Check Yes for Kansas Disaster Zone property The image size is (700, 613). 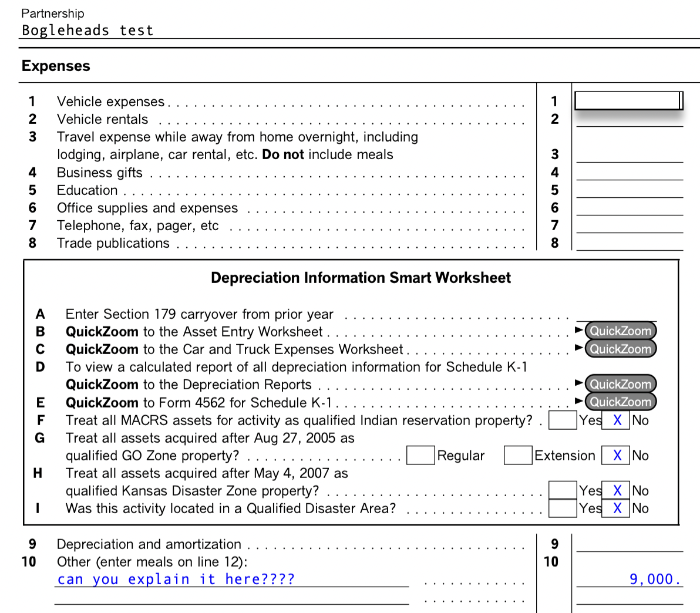click(562, 490)
